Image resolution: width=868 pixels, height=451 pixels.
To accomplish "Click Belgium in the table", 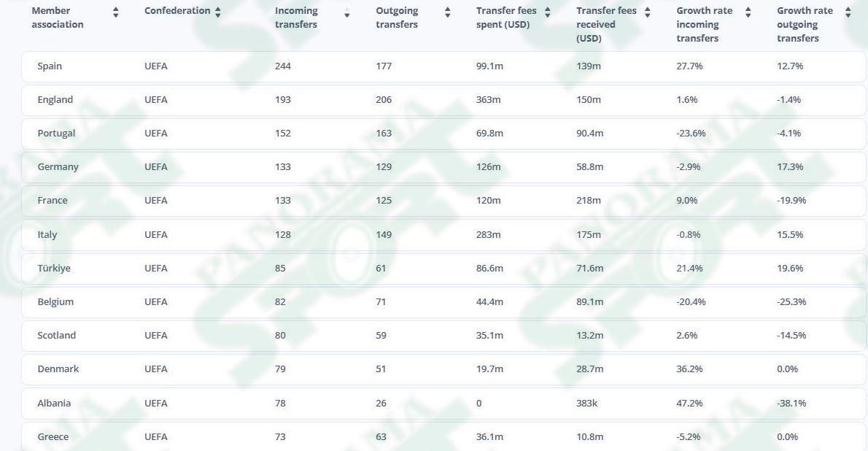I will pos(55,302).
